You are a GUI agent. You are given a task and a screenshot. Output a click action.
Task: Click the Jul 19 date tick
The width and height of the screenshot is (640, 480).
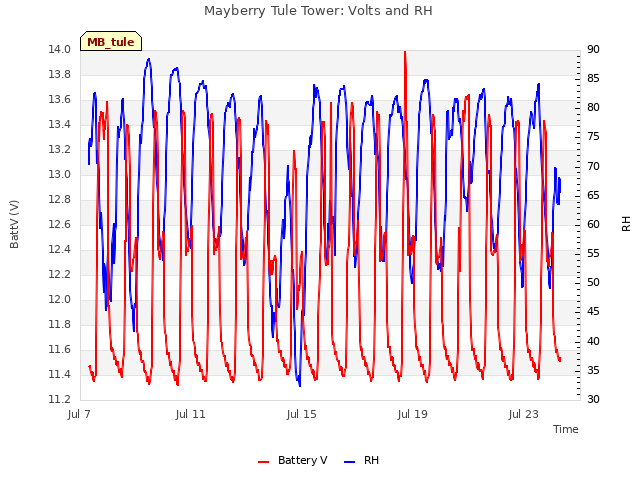[x=412, y=414]
